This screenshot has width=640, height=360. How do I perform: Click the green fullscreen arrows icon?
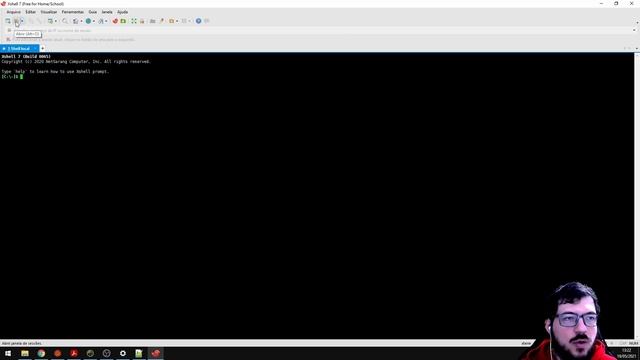pyautogui.click(x=134, y=21)
